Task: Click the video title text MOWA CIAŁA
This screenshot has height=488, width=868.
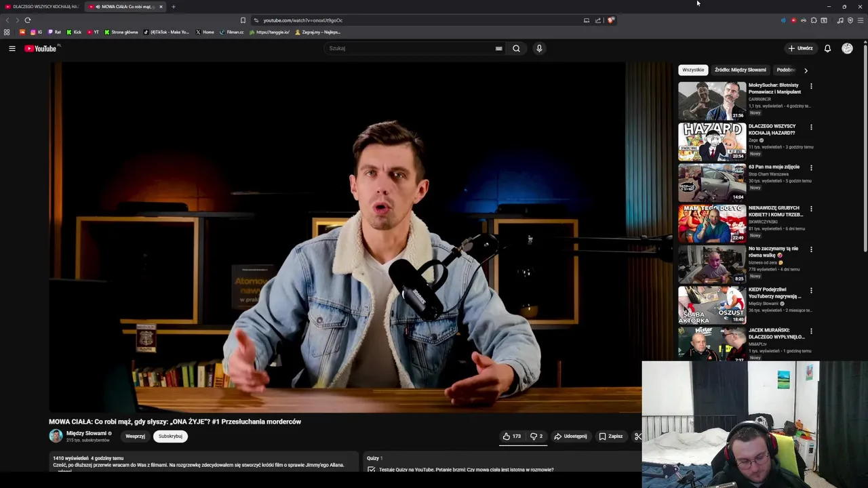Action: [x=175, y=422]
